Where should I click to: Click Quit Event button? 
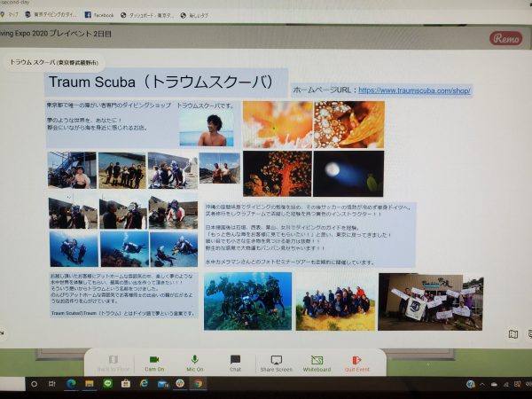tap(357, 363)
